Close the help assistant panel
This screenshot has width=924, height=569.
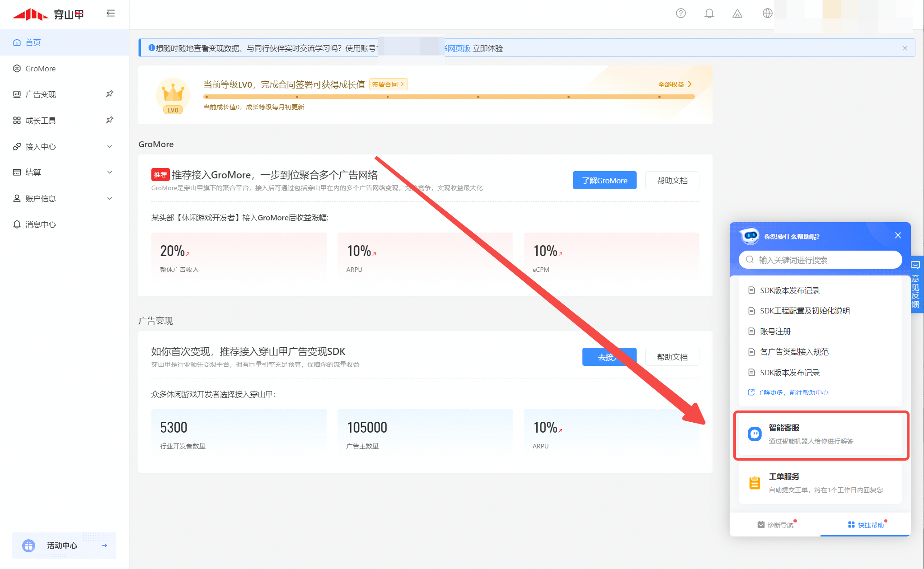[898, 235]
